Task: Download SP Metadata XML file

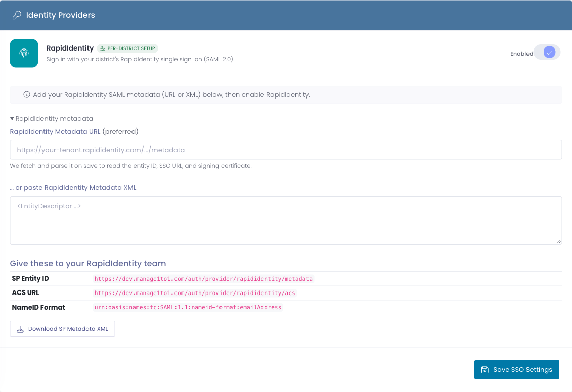Action: [x=62, y=329]
